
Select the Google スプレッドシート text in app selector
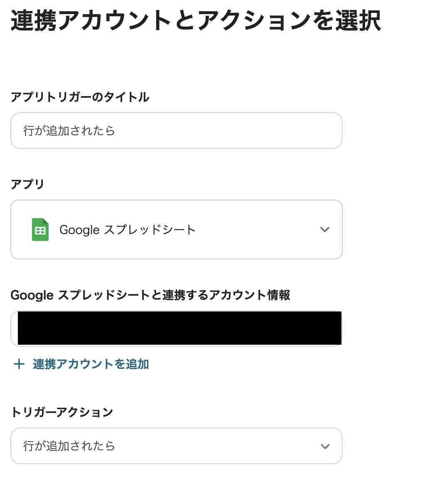[128, 230]
